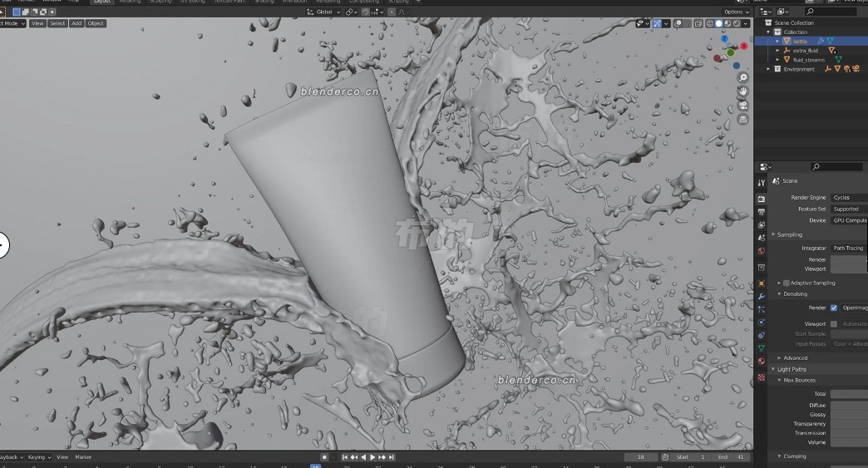The width and height of the screenshot is (868, 468).
Task: Click the red X axis on the gizmo
Action: click(744, 46)
